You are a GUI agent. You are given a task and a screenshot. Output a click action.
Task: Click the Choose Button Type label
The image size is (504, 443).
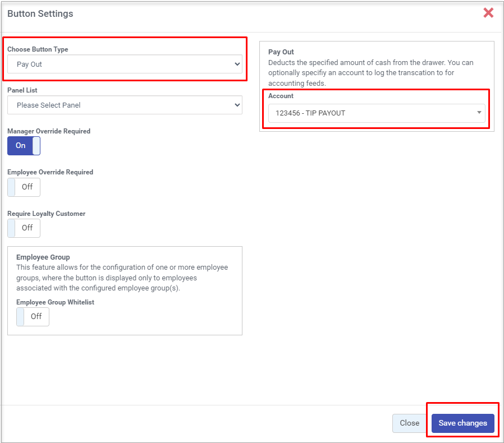pyautogui.click(x=38, y=49)
